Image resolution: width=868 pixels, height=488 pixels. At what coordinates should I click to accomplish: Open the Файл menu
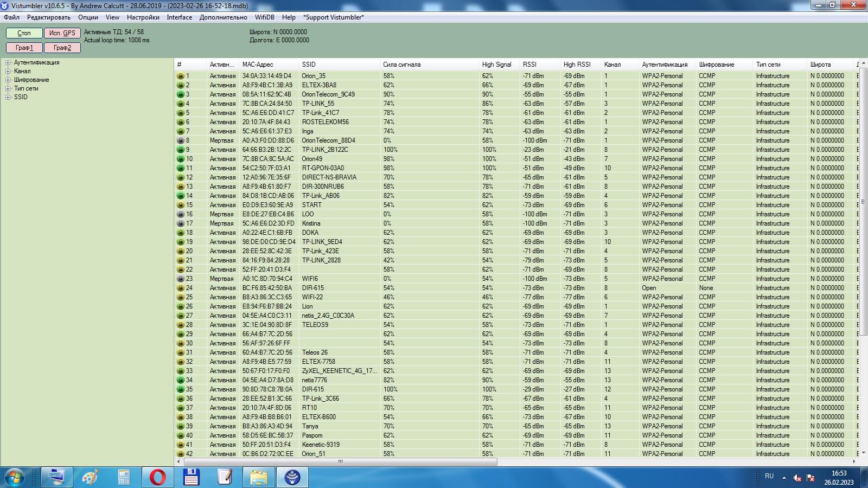tap(11, 17)
